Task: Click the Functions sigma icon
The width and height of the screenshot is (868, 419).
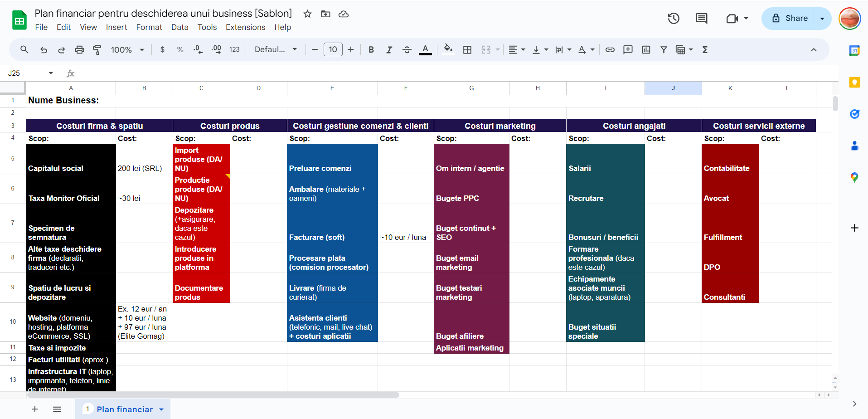Action: 705,50
